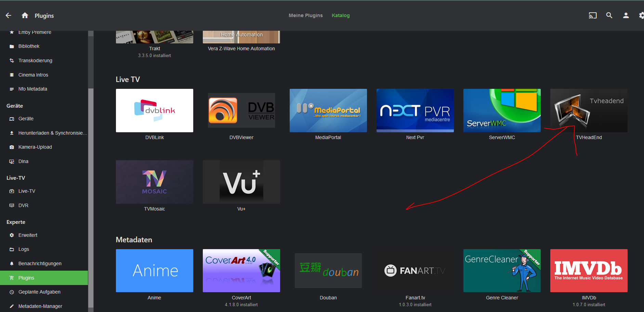
Task: Click the sidebar vertical scrollbar
Action: pyautogui.click(x=91, y=198)
